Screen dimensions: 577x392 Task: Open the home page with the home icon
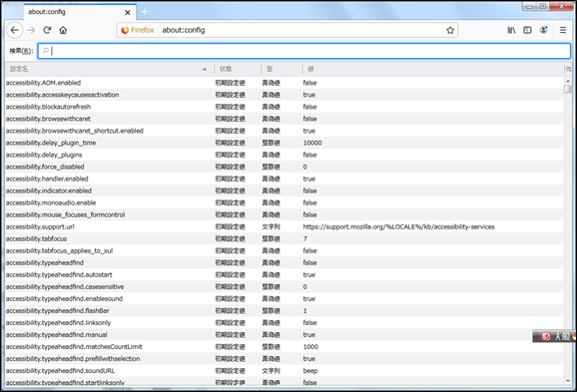click(x=63, y=30)
